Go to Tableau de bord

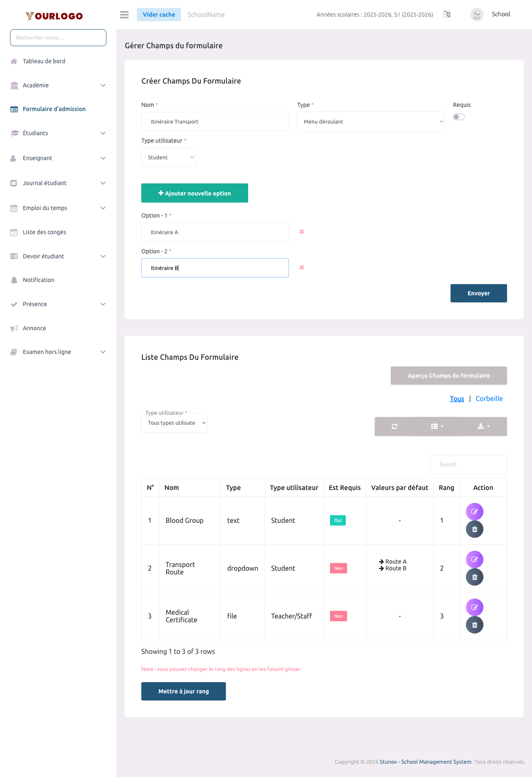coord(44,61)
